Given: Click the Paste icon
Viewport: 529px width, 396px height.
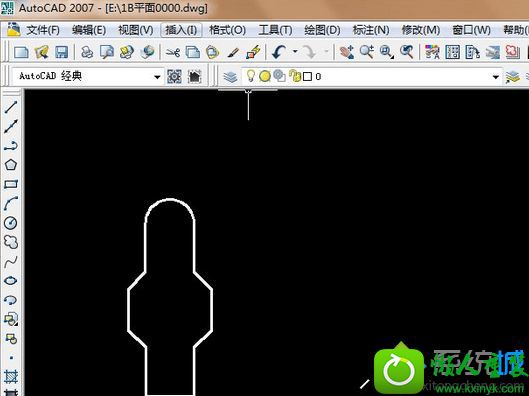Looking at the screenshot, I should [213, 52].
